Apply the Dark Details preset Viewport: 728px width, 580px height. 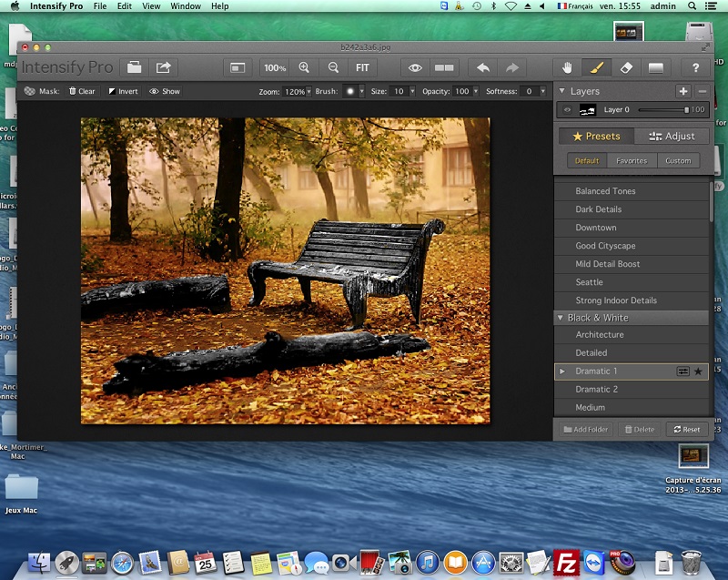click(632, 209)
